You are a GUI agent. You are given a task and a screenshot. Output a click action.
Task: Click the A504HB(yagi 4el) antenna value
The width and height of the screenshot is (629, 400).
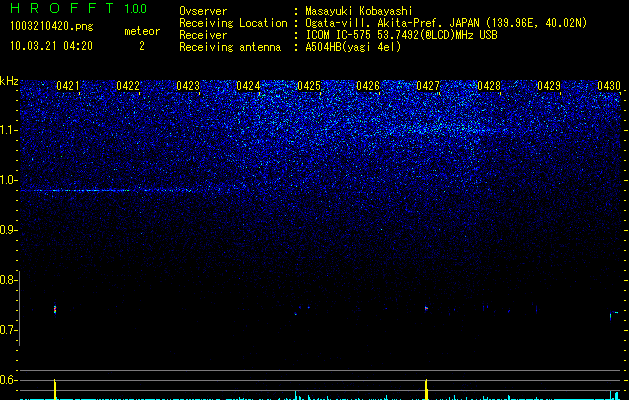[353, 47]
